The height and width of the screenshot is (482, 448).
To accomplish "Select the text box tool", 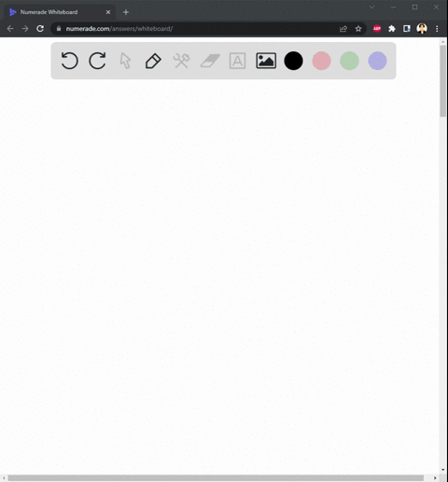I will (x=237, y=61).
